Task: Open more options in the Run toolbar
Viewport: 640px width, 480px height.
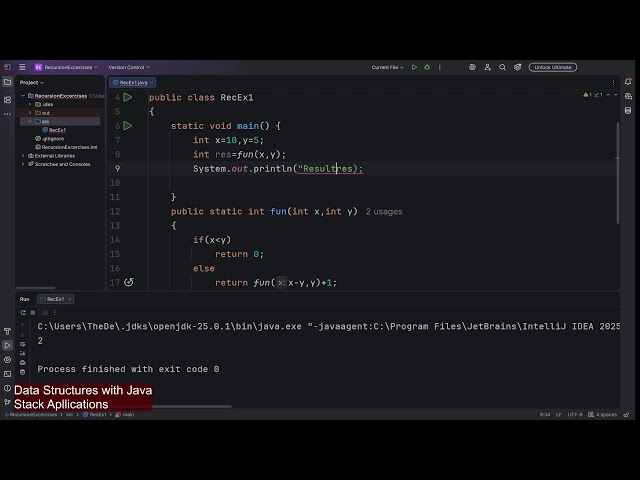Action: 55,313
